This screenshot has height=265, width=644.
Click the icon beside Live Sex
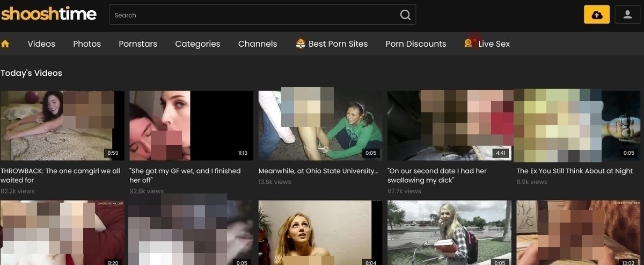point(469,43)
